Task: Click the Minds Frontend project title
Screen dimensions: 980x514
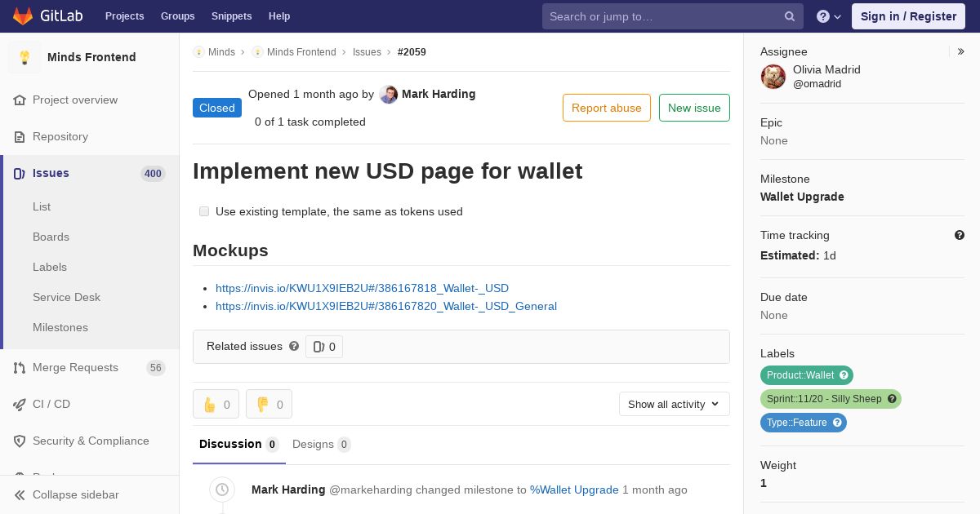Action: pyautogui.click(x=91, y=57)
